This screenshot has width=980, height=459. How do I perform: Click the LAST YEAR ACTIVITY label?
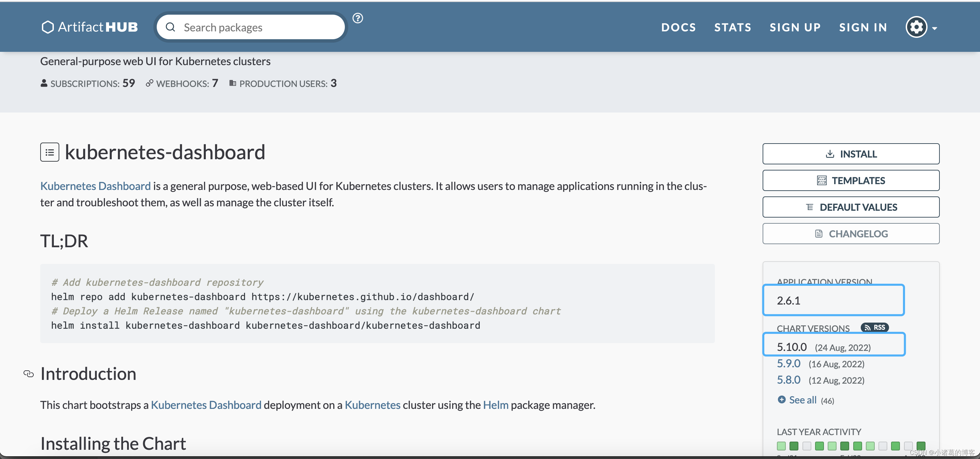coord(819,432)
